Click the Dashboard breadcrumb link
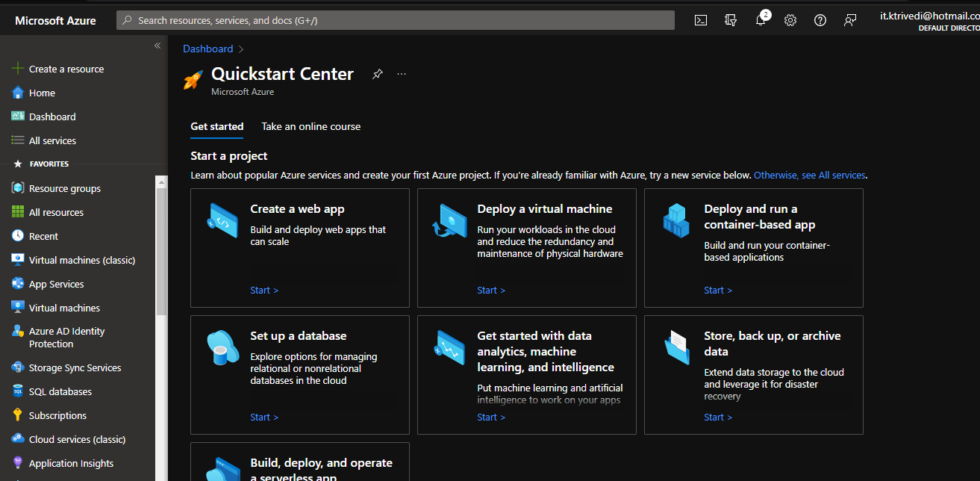Image resolution: width=980 pixels, height=481 pixels. 208,49
